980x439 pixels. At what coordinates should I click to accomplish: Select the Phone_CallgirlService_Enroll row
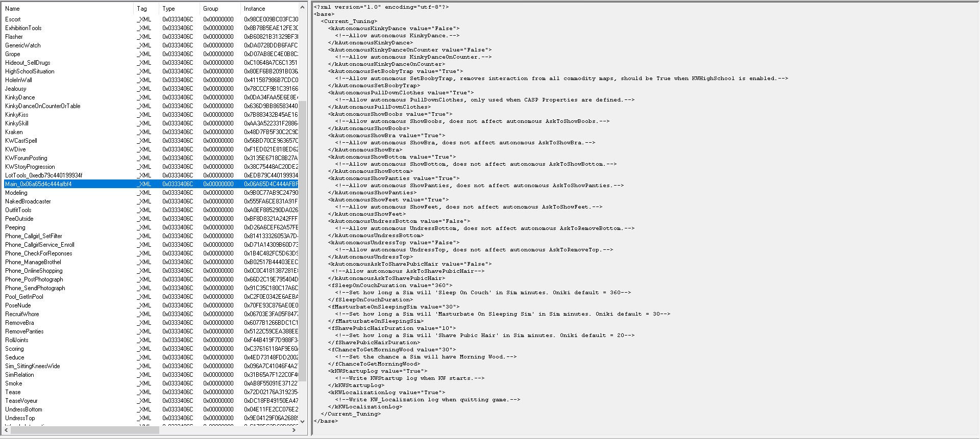(x=151, y=245)
